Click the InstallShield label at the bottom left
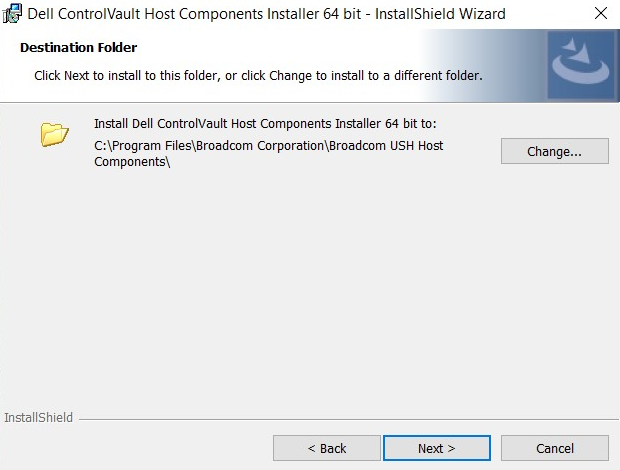 [39, 417]
